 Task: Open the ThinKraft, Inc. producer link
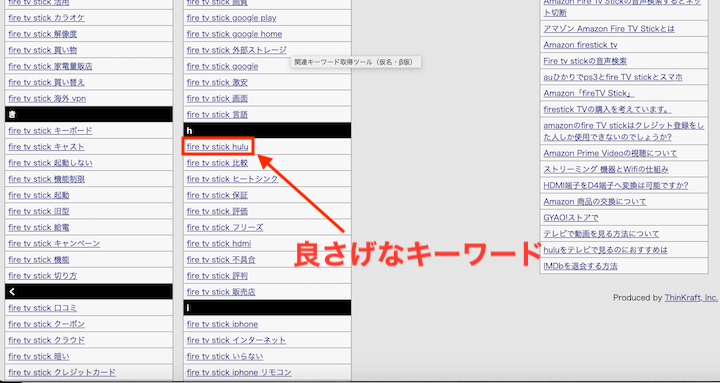click(691, 298)
